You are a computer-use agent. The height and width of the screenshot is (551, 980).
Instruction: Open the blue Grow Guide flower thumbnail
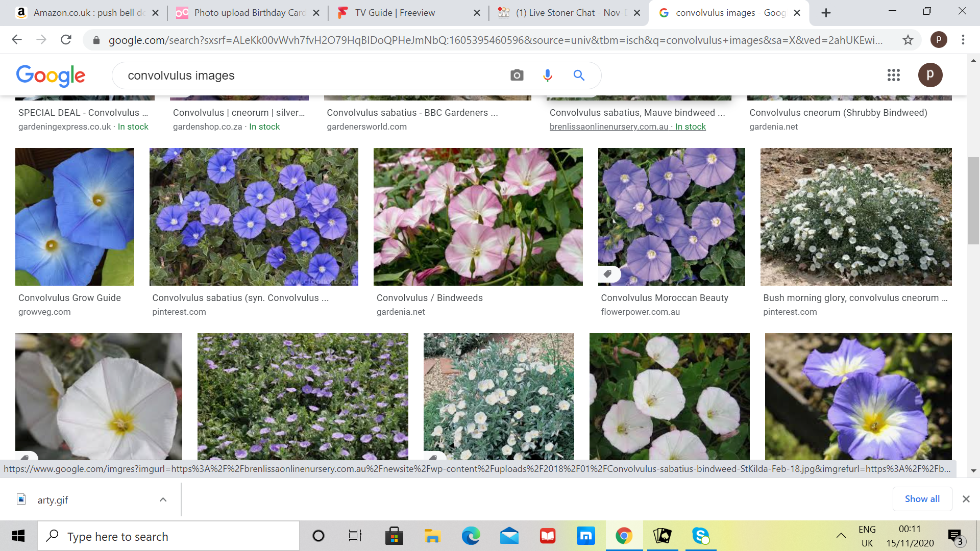tap(75, 217)
